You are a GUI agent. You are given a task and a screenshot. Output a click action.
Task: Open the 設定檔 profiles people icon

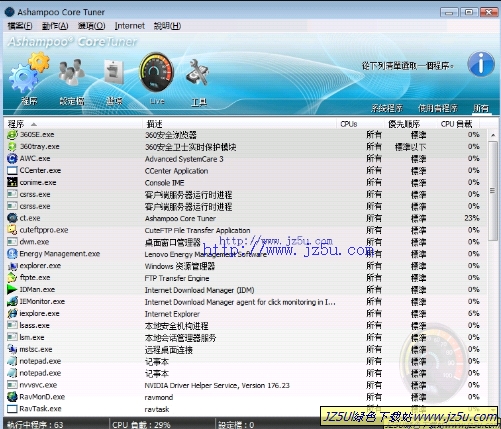71,72
